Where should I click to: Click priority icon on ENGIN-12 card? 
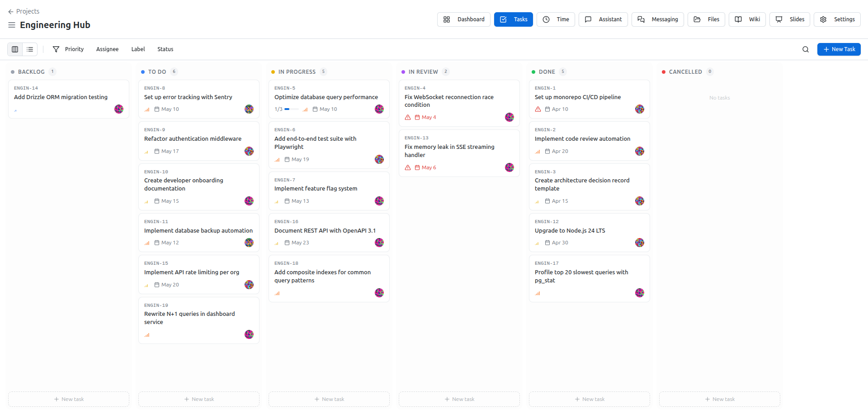coord(538,243)
